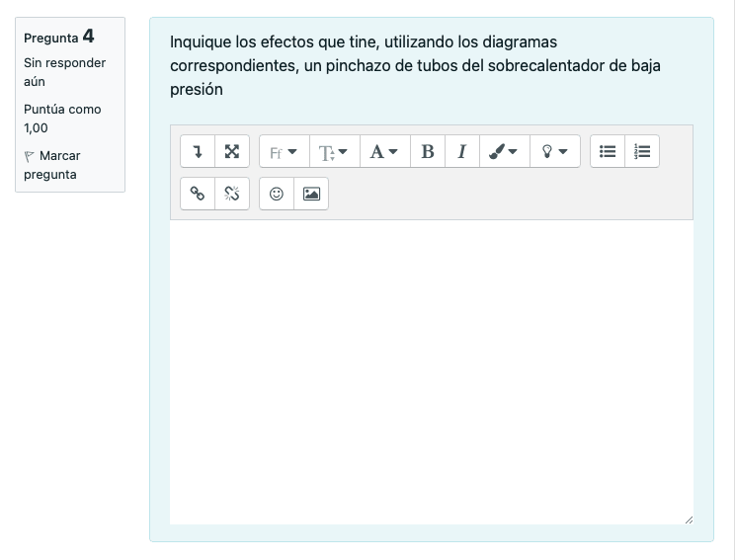The image size is (735, 560).
Task: Remove link with the unlink icon
Action: [232, 194]
